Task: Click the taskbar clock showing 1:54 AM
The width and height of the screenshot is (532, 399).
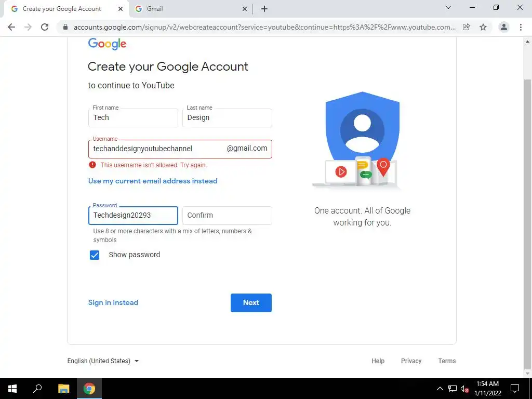Action: click(487, 389)
